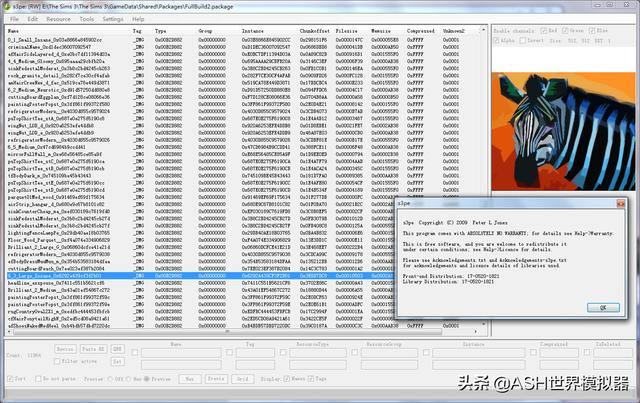Click the zebra image preview

[563, 131]
